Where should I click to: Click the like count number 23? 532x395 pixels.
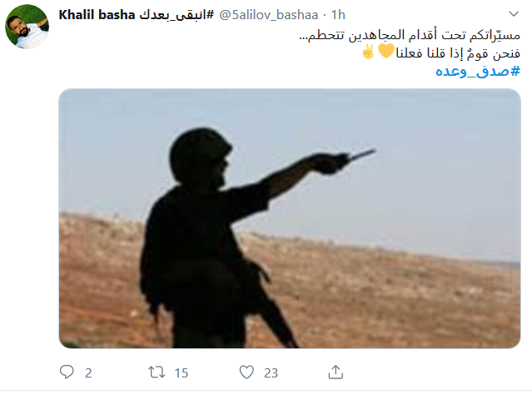271,373
